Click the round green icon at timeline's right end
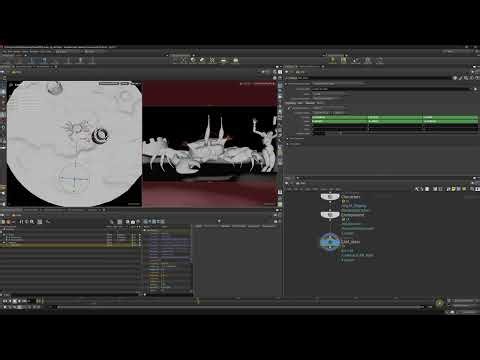 click(x=440, y=303)
